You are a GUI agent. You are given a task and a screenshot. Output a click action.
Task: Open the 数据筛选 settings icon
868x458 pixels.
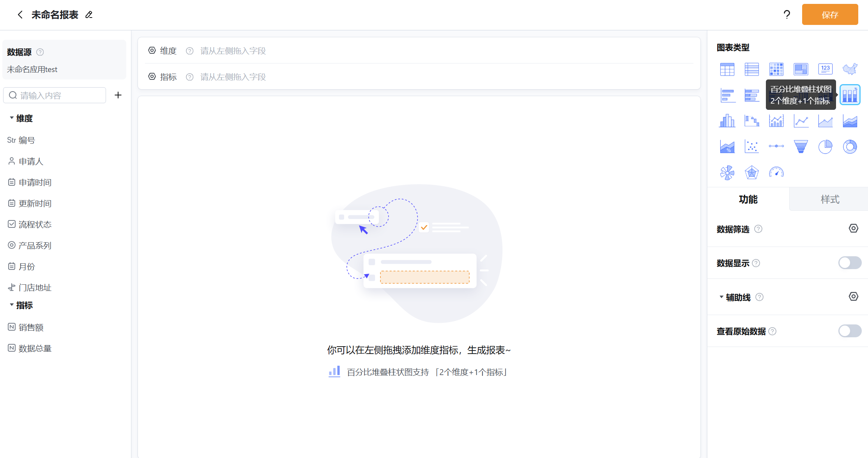click(x=853, y=229)
